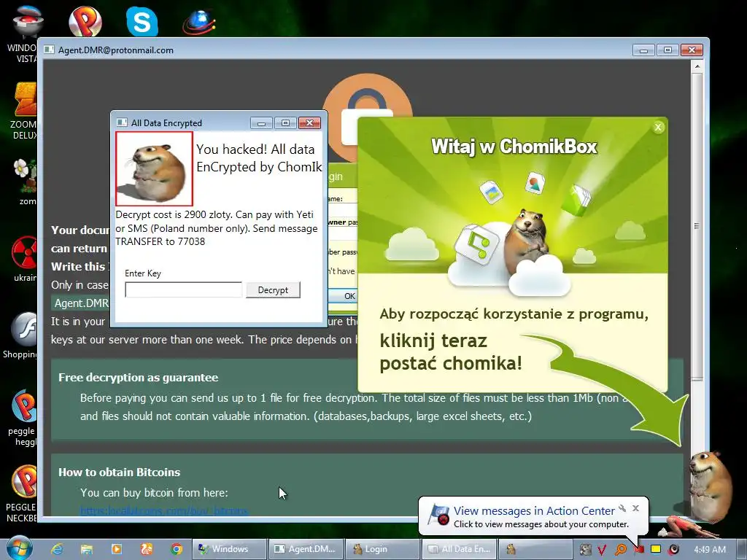This screenshot has height=560, width=747.
Task: Launch Windows Media Player from taskbar
Action: 117,549
